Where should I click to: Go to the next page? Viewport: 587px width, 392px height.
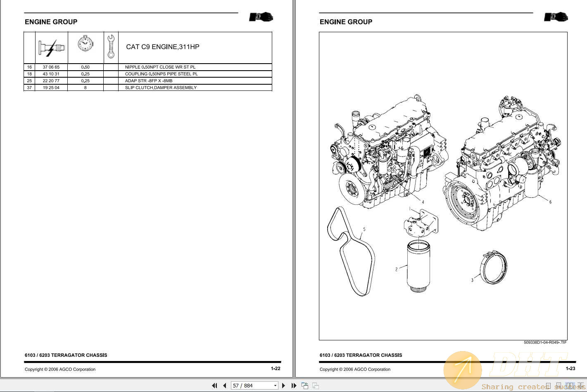(283, 385)
